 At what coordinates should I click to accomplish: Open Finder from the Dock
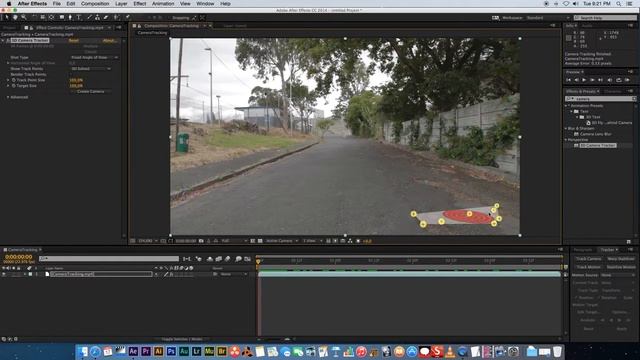(83, 351)
